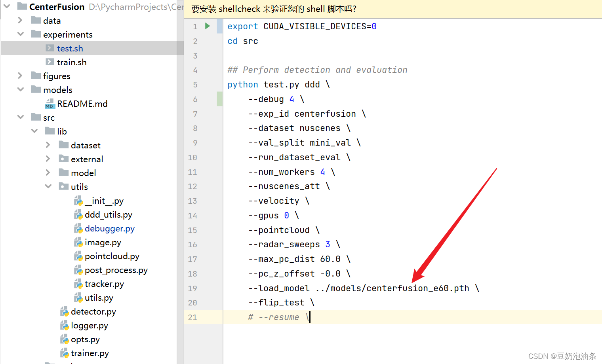Screen dimensions: 602x364
Task: Click the '--flip_test' argument text
Action: [x=276, y=303]
